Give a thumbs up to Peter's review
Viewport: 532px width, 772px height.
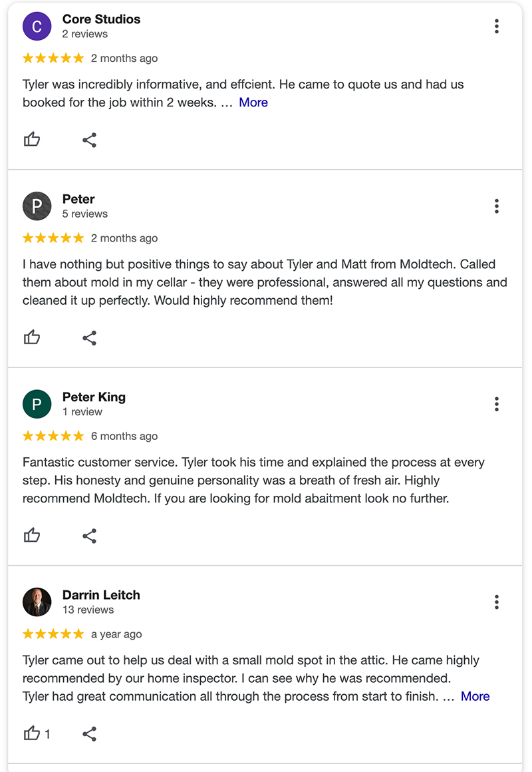coord(32,337)
